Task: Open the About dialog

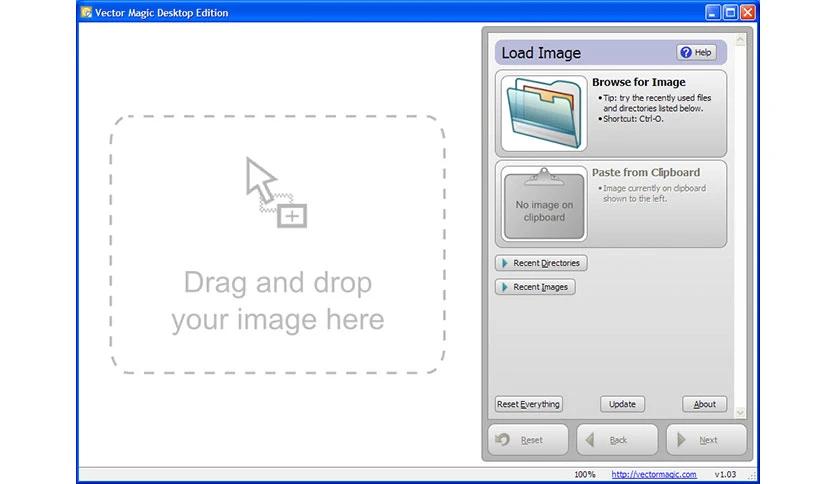Action: coord(704,404)
